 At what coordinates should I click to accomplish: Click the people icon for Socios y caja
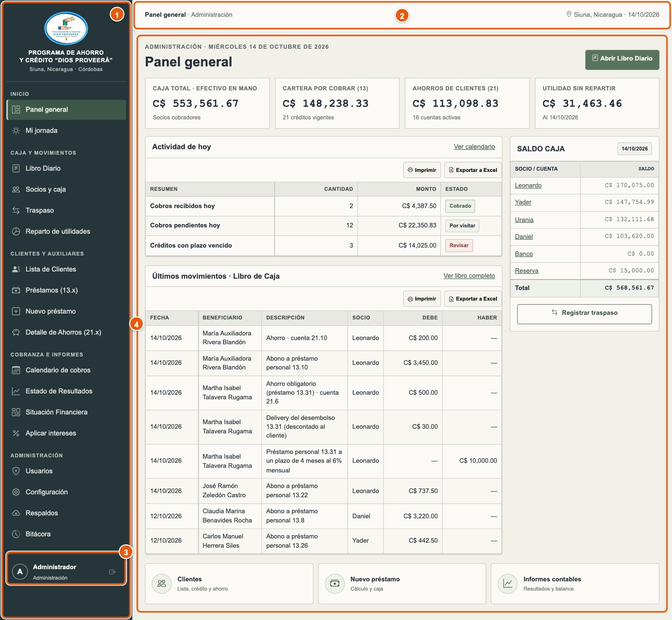tap(16, 190)
